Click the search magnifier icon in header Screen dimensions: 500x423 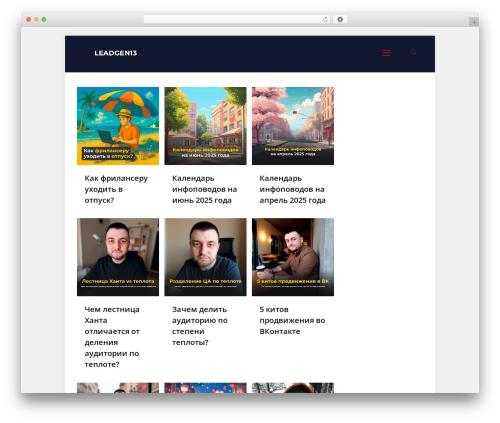[x=414, y=52]
